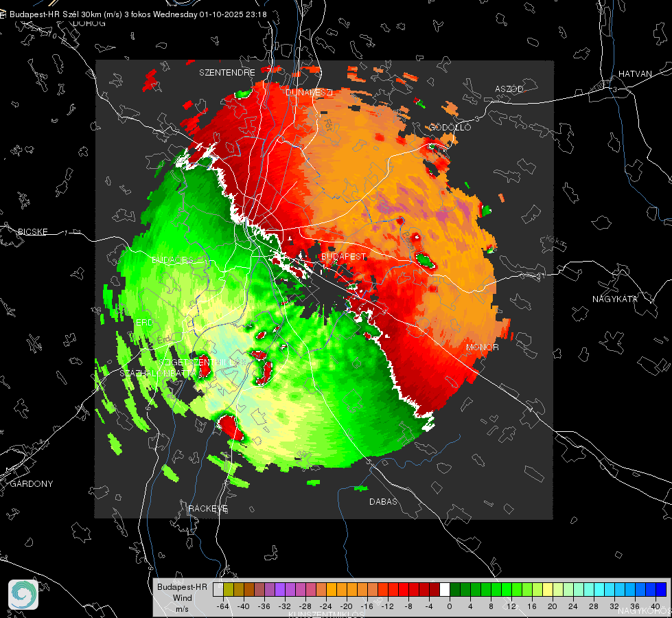Click the -24 legend value
Viewport: 672px width, 618px height.
[326, 606]
